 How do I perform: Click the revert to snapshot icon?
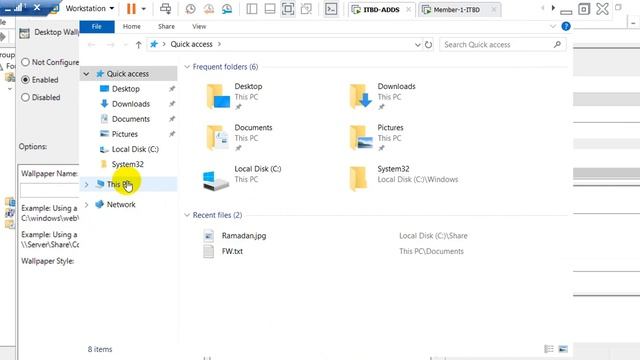click(x=209, y=9)
